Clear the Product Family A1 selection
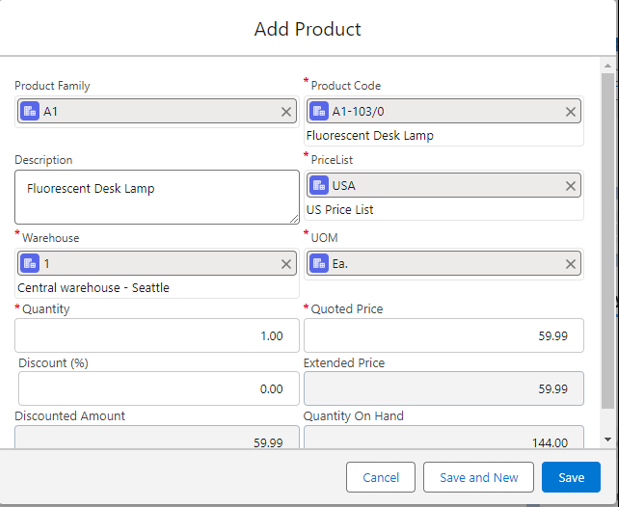 [x=286, y=112]
